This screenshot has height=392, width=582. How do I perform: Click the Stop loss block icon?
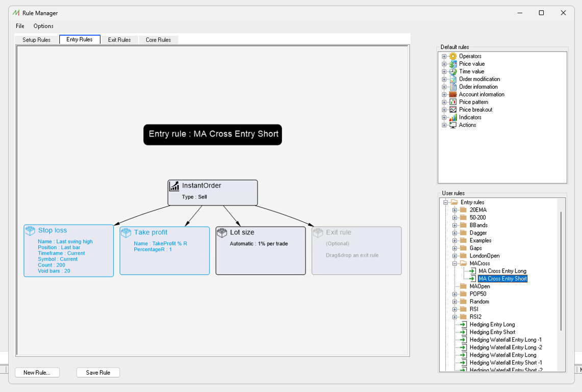pyautogui.click(x=30, y=231)
